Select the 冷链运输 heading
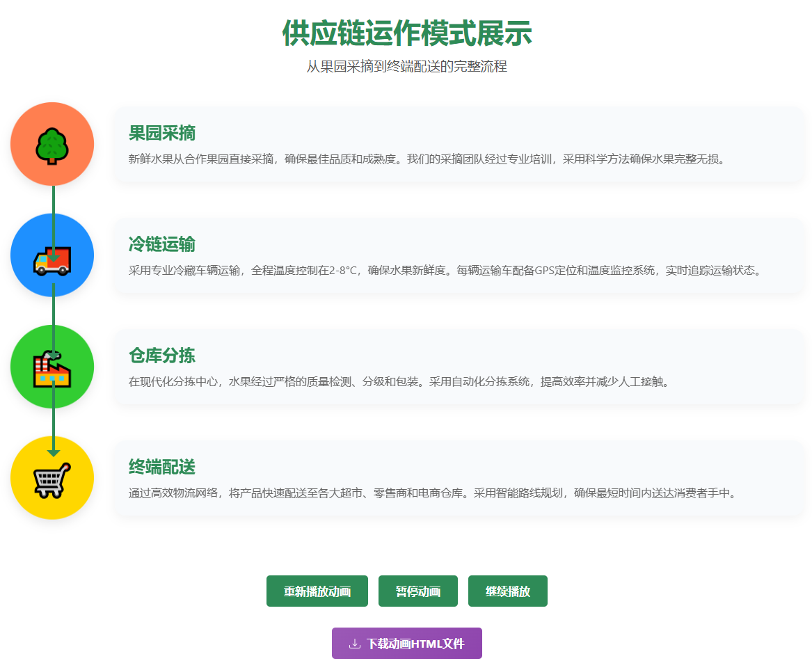This screenshot has width=812, height=670. pos(161,244)
